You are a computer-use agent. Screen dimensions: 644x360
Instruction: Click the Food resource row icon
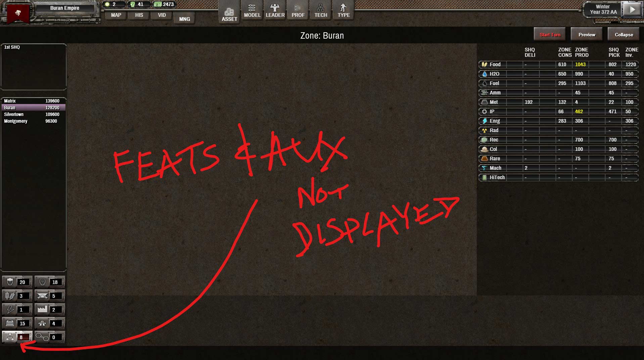(484, 64)
